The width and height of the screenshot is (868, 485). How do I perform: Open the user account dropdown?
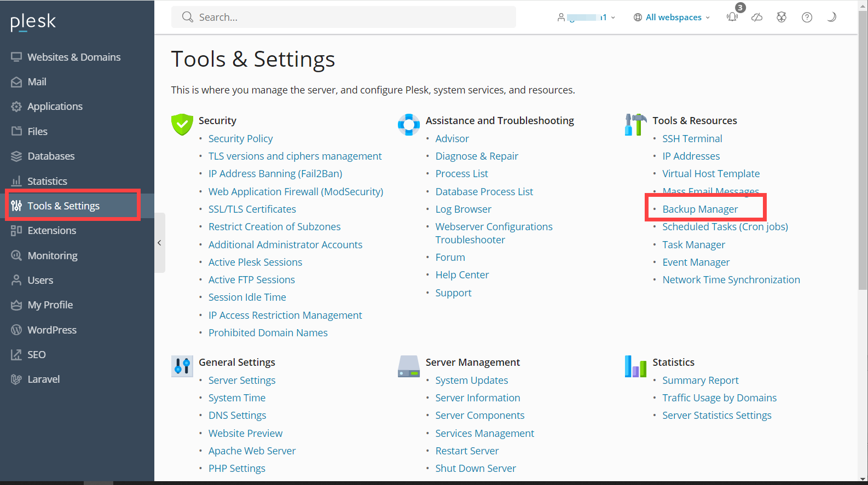click(x=586, y=17)
